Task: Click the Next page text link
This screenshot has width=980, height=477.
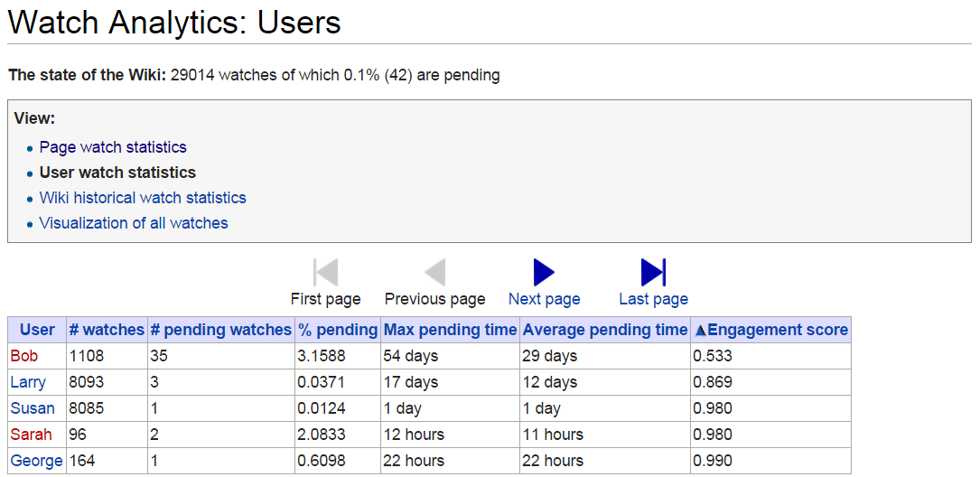Action: click(x=544, y=299)
